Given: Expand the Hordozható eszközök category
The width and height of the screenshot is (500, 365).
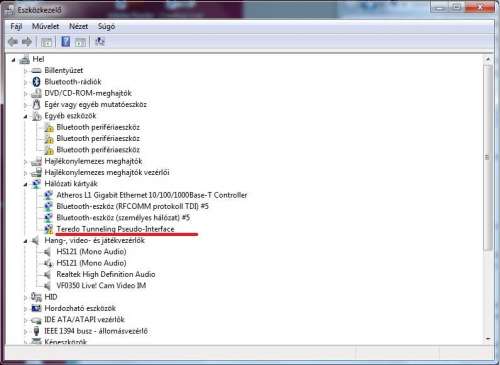Looking at the screenshot, I should point(25,309).
